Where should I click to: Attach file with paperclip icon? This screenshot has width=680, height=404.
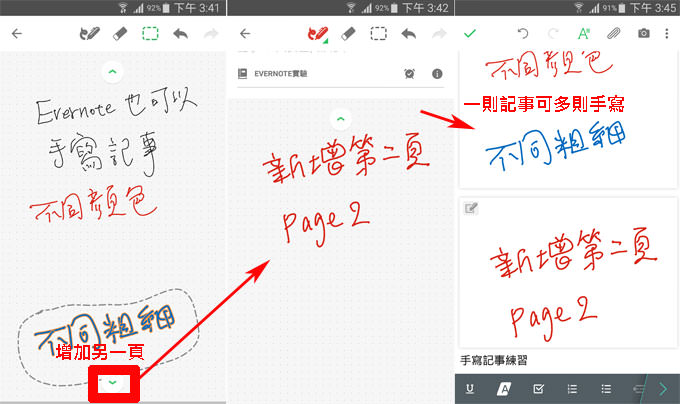coord(613,33)
